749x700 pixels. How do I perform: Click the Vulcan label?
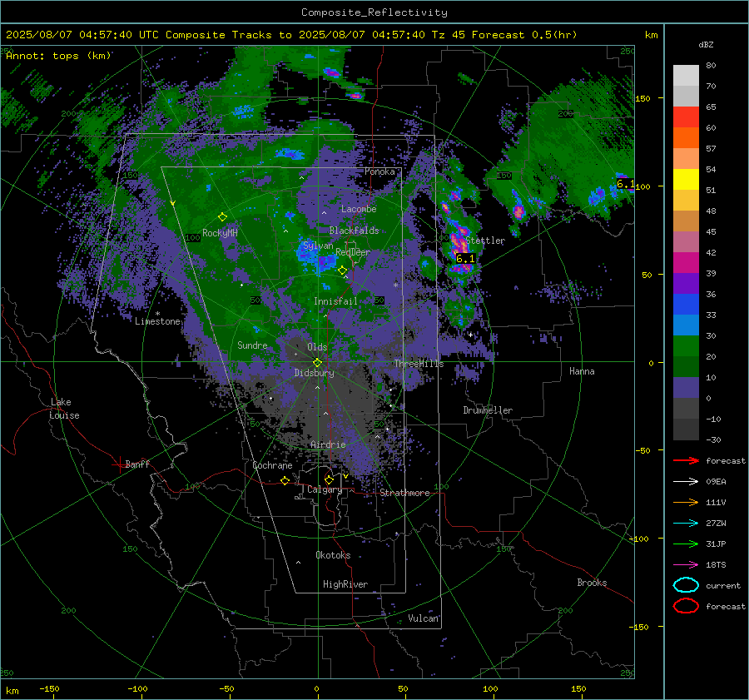424,618
